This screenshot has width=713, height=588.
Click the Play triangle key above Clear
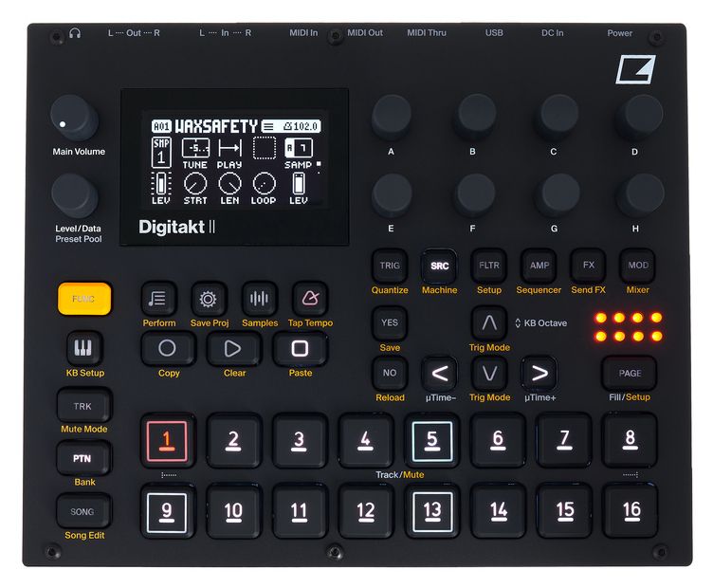pos(233,348)
